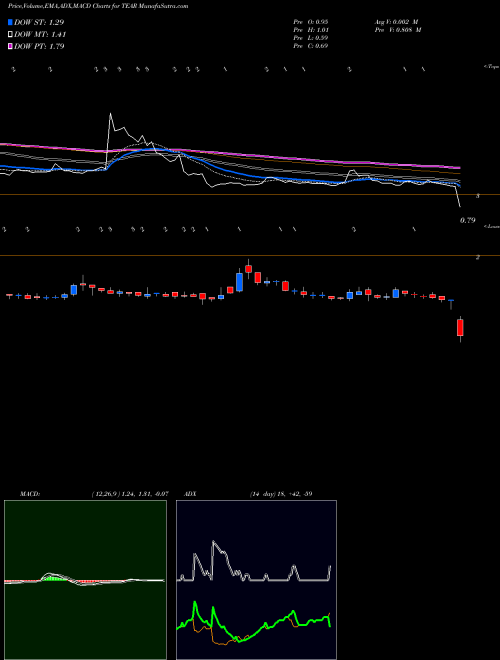Image resolution: width=500 pixels, height=660 pixels.
Task: Click the ADX panel title
Action: click(190, 494)
